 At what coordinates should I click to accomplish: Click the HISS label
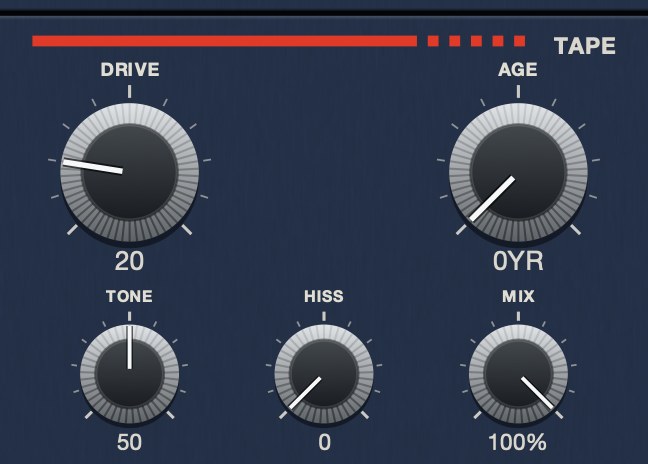(x=324, y=296)
